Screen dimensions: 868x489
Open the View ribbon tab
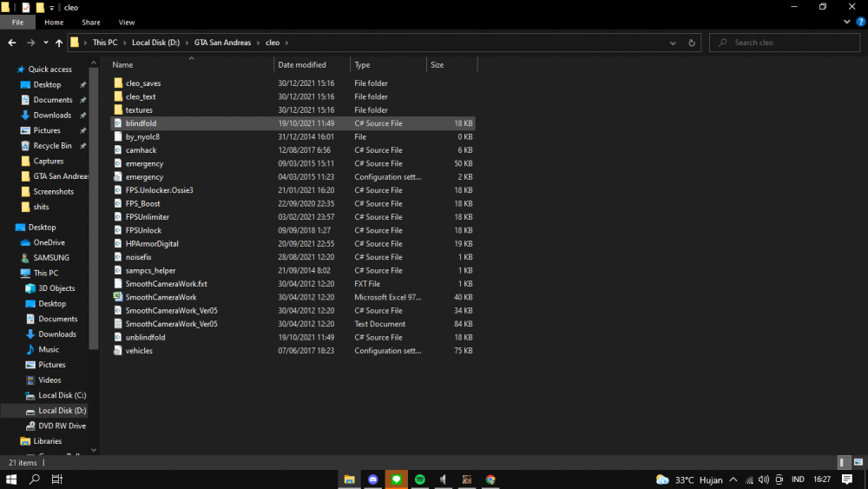click(126, 23)
